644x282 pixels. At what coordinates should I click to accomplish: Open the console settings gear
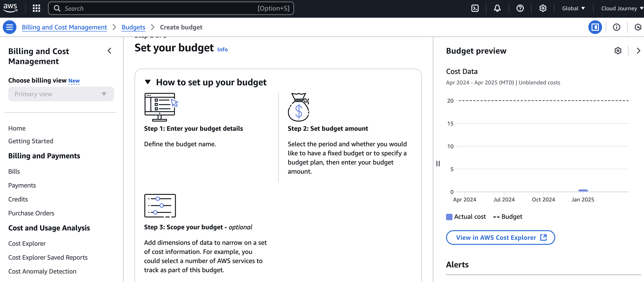point(543,8)
